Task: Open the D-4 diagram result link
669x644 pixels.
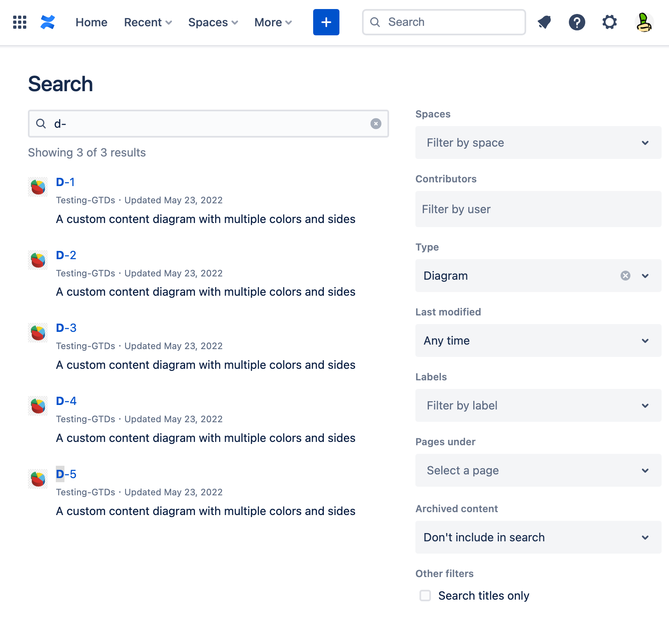Action: coord(66,401)
